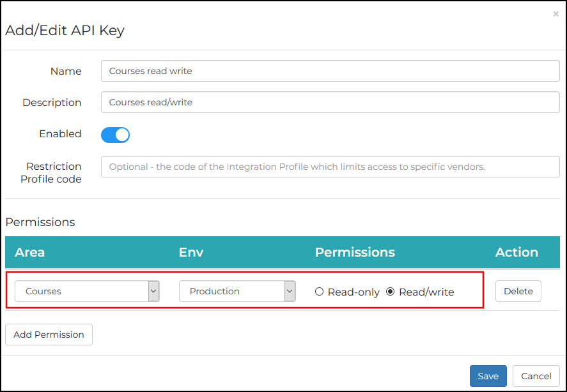Click the Area column header
The width and height of the screenshot is (567, 392).
[x=30, y=252]
